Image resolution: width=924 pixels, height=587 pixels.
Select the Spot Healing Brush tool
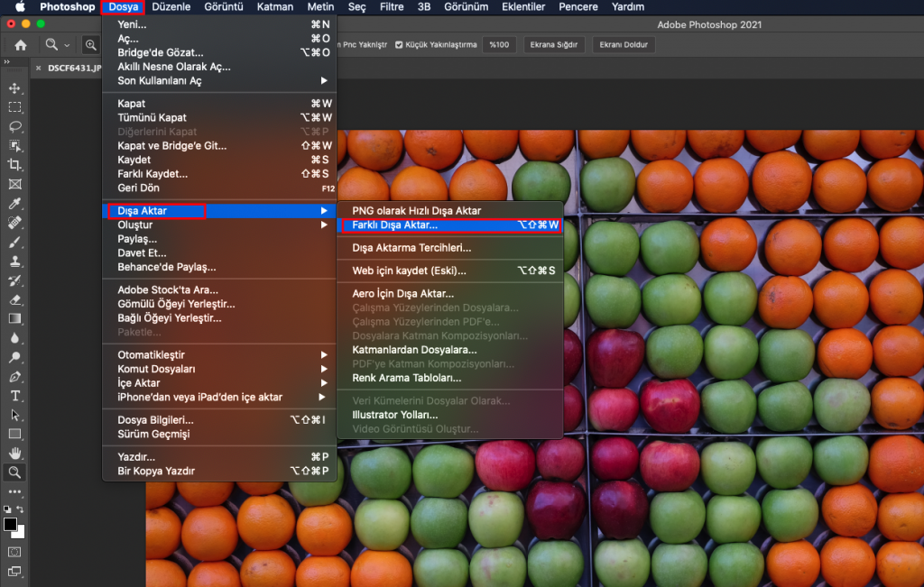14,223
